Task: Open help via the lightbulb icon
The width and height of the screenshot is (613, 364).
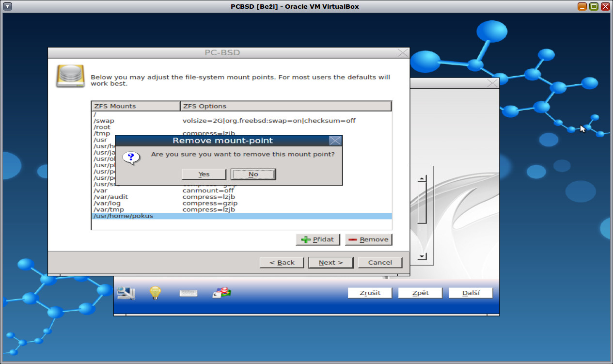Action: (154, 292)
